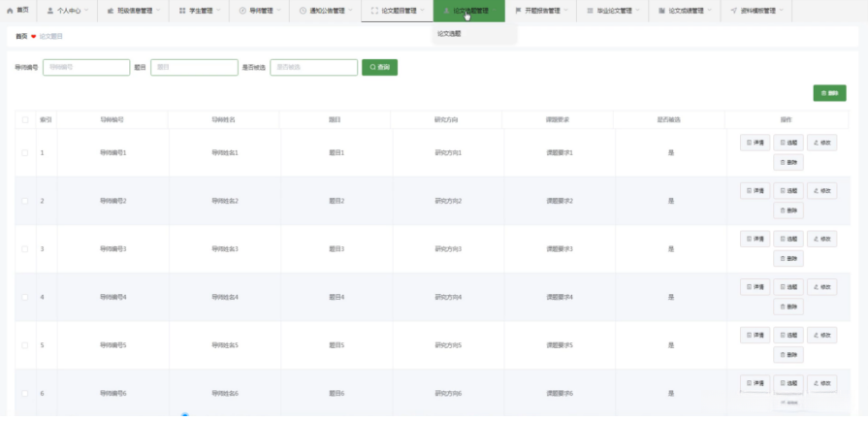Click the grid icon in 学生管理
This screenshot has height=421, width=868.
click(182, 11)
